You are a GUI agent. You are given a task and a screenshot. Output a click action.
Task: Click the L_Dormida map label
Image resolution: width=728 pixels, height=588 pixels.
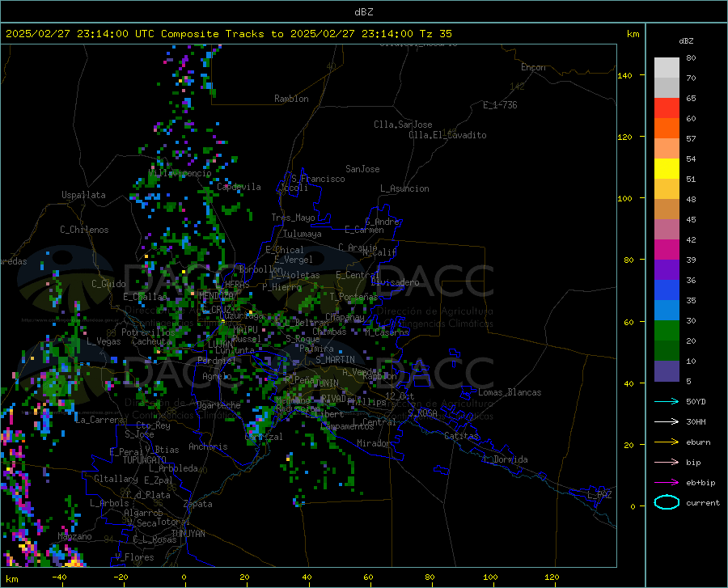coord(505,459)
